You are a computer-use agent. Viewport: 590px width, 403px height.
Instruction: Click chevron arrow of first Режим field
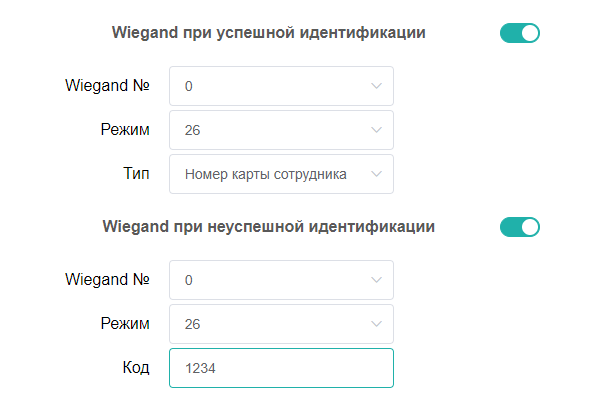[x=376, y=130]
